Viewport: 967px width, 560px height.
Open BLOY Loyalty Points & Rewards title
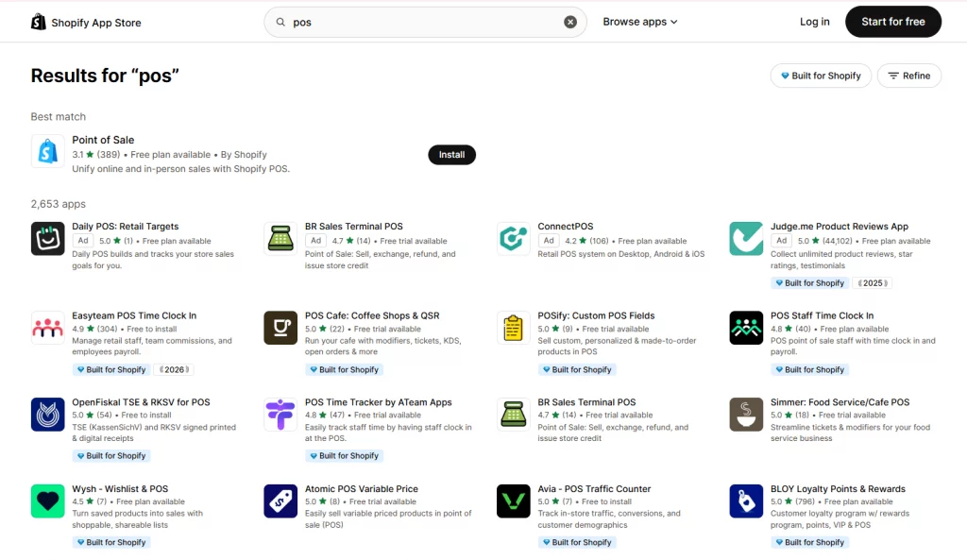(x=839, y=488)
